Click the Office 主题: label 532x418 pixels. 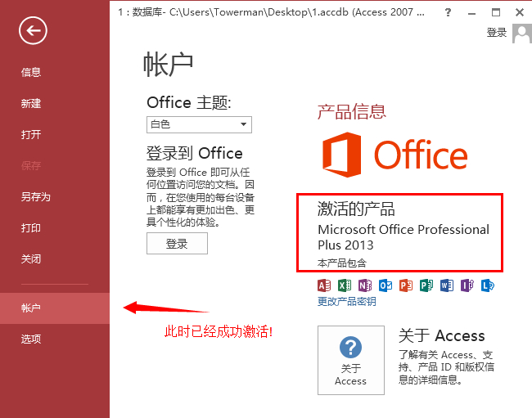point(189,102)
